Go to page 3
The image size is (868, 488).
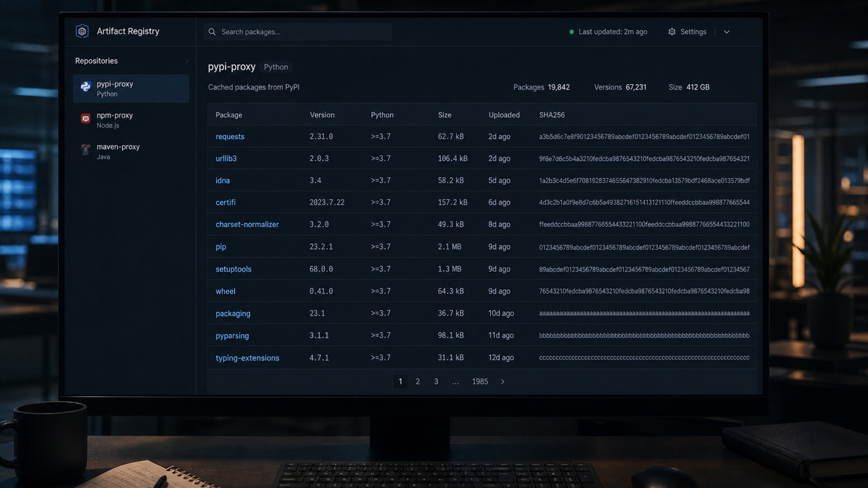tap(436, 381)
